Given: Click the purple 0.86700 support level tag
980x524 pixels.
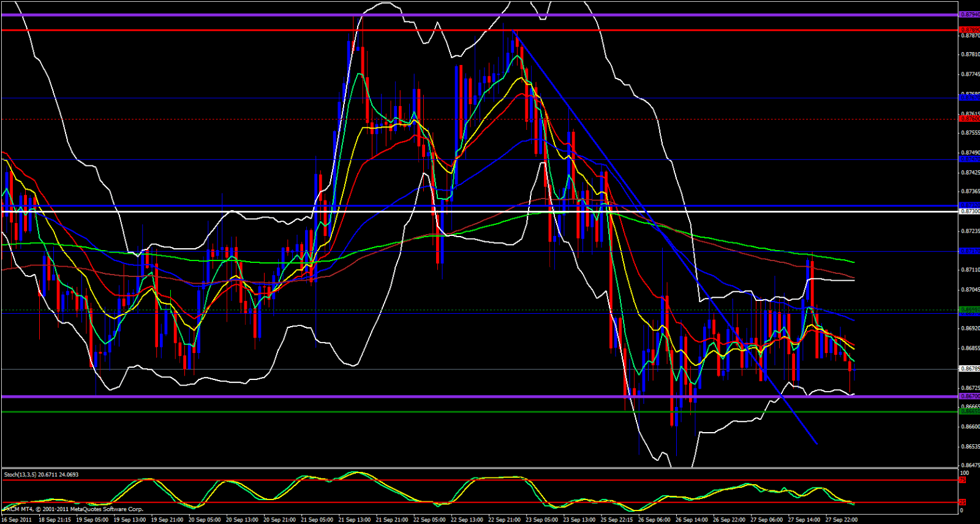Looking at the screenshot, I should (x=970, y=397).
